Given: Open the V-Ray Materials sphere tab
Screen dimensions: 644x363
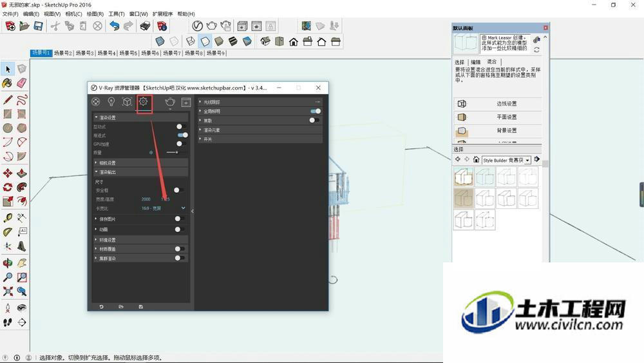Looking at the screenshot, I should pos(96,101).
